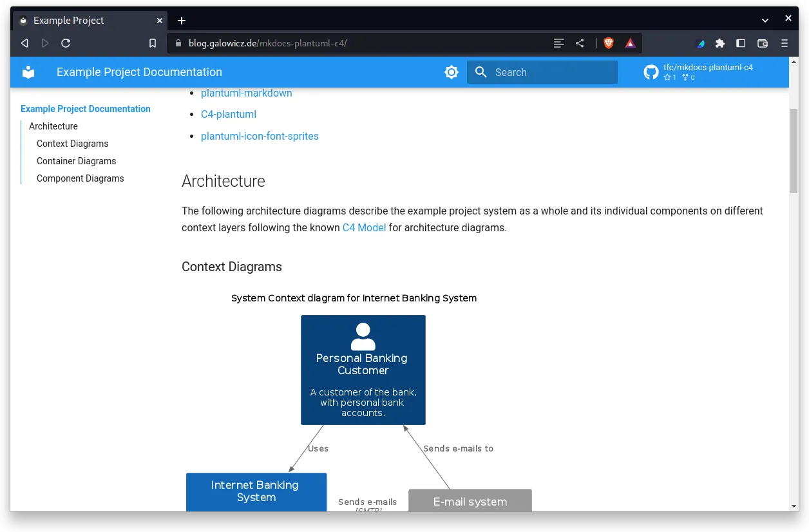Open the Leo AI assistant
The width and height of the screenshot is (809, 532).
pos(700,43)
